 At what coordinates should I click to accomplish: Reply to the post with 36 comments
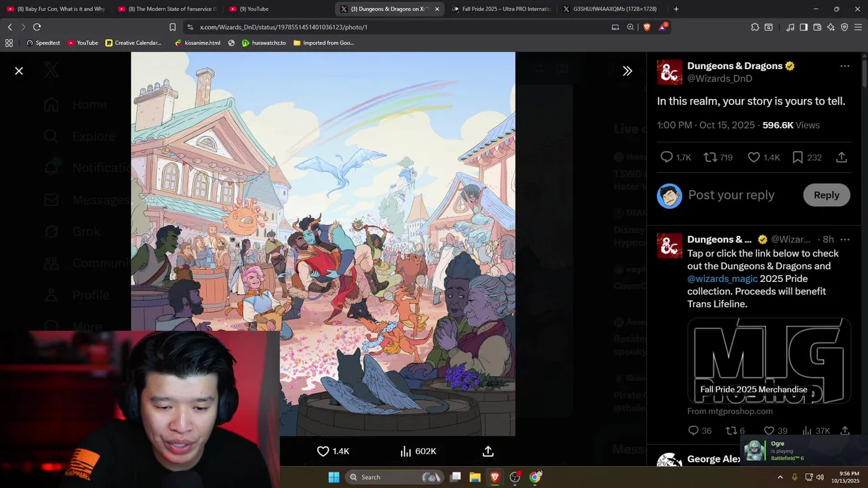point(700,430)
